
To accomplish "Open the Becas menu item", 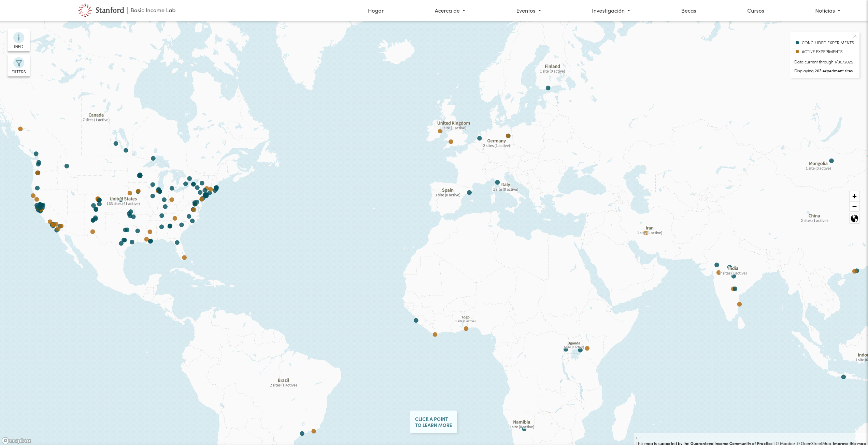I will click(x=688, y=11).
